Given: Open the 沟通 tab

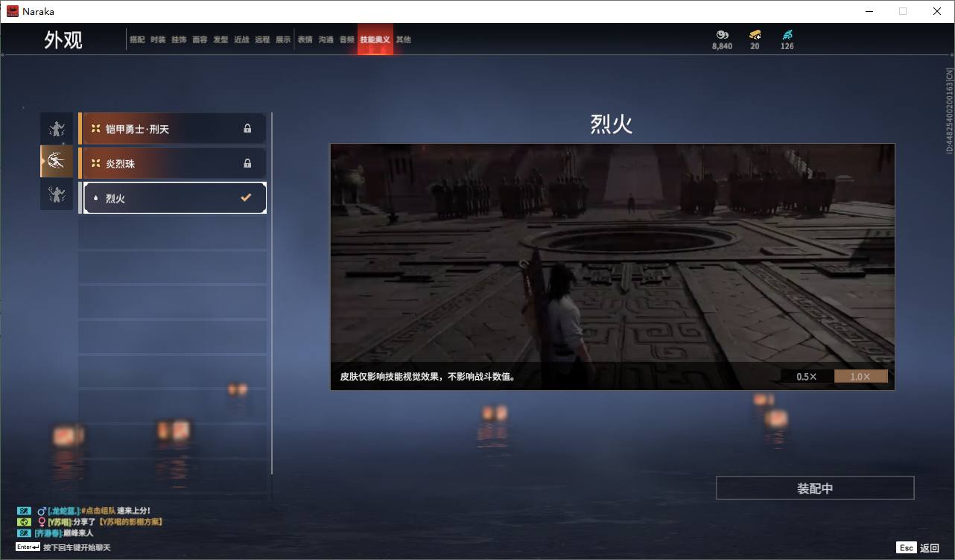Looking at the screenshot, I should click(326, 39).
